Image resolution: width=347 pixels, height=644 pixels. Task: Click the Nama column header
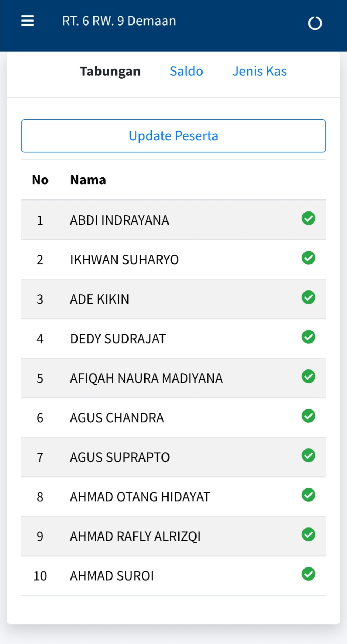pos(88,180)
